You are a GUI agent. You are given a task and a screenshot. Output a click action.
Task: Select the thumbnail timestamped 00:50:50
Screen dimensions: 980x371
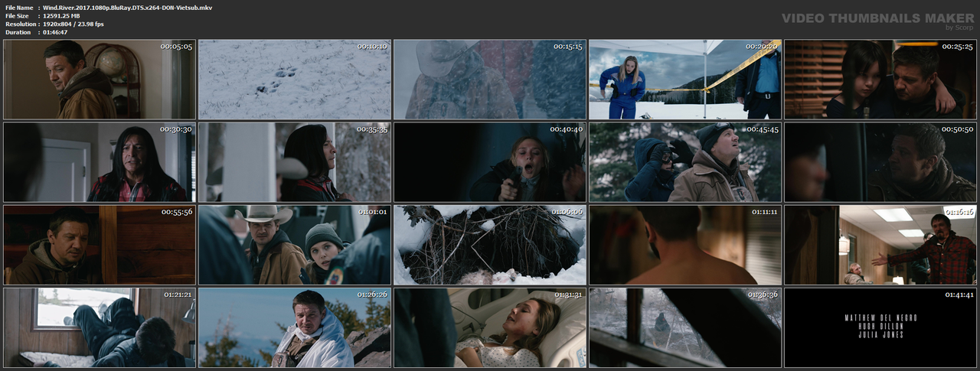(x=880, y=162)
